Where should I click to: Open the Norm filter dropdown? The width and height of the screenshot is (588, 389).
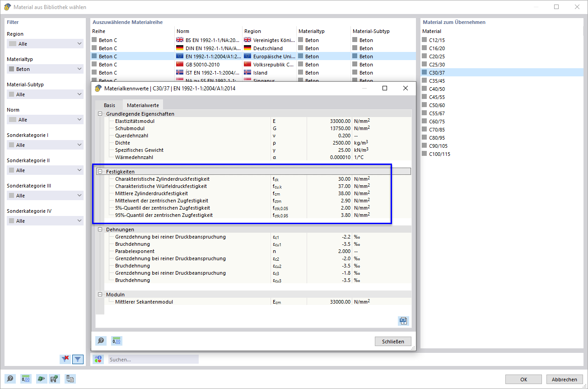coord(45,120)
